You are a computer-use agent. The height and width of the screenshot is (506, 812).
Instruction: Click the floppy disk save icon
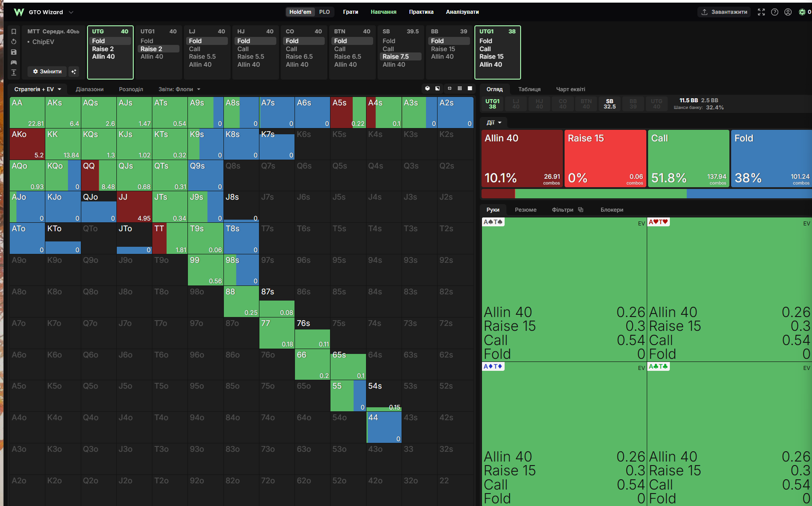pyautogui.click(x=14, y=52)
